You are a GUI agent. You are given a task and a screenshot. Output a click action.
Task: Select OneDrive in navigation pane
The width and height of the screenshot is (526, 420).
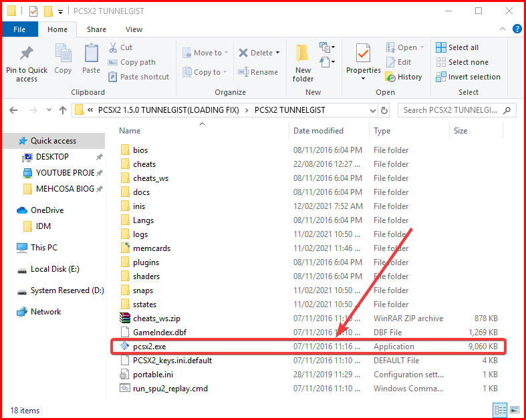[47, 210]
